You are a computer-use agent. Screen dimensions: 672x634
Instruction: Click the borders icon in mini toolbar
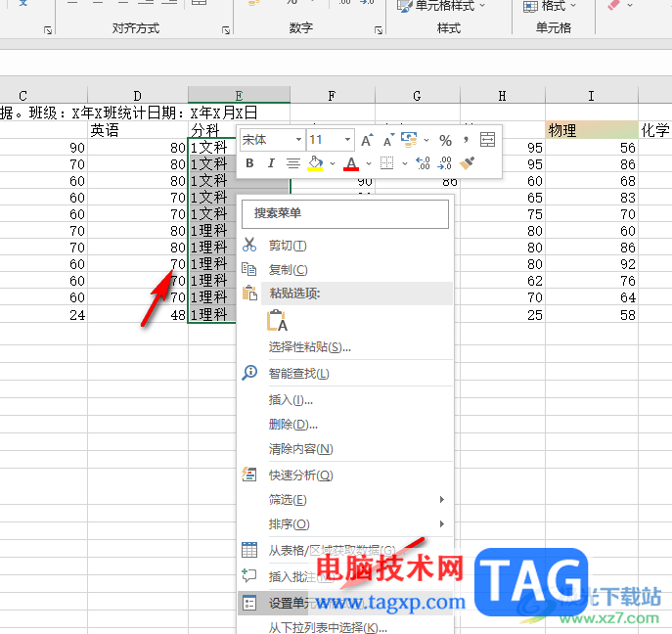(x=387, y=163)
